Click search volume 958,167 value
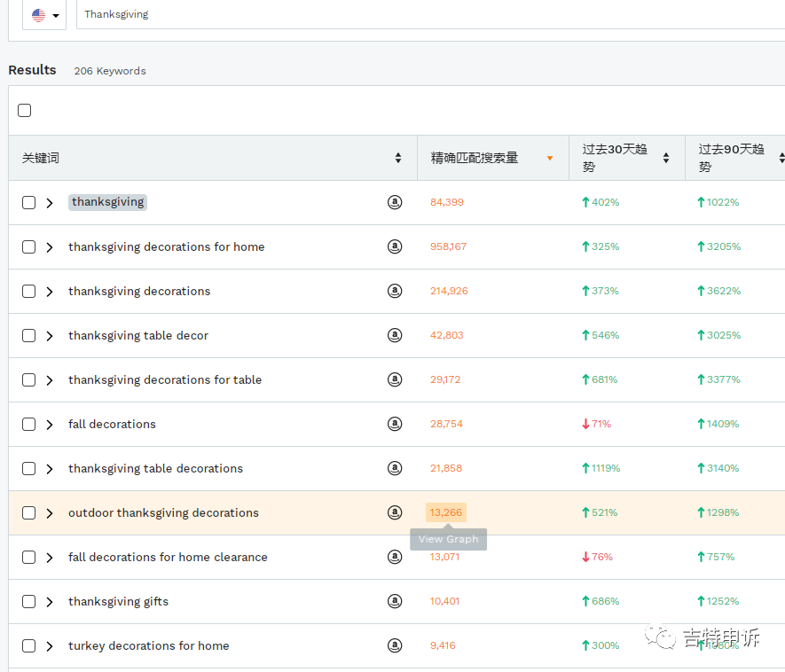The height and width of the screenshot is (672, 785). 448,246
